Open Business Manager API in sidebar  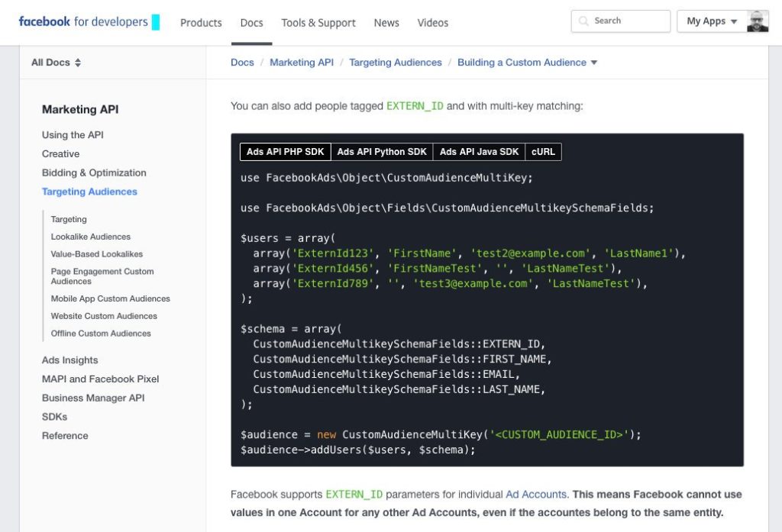coord(93,398)
